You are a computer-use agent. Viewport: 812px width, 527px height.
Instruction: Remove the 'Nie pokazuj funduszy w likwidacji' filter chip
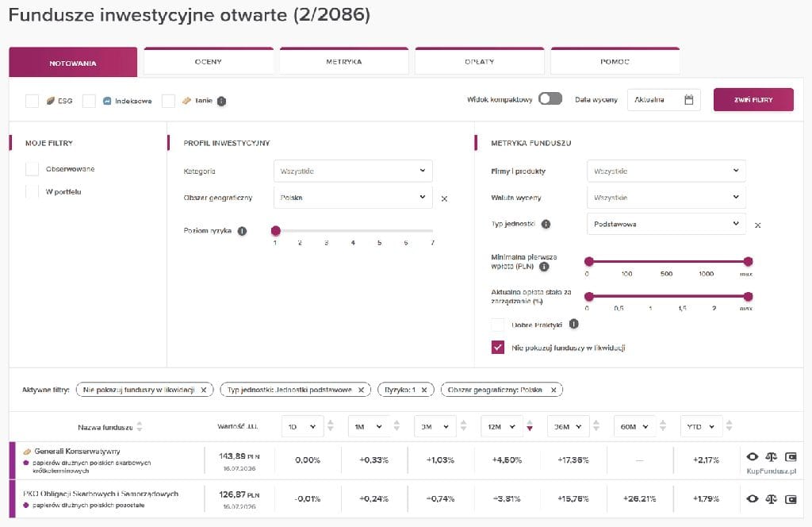[x=204, y=390]
